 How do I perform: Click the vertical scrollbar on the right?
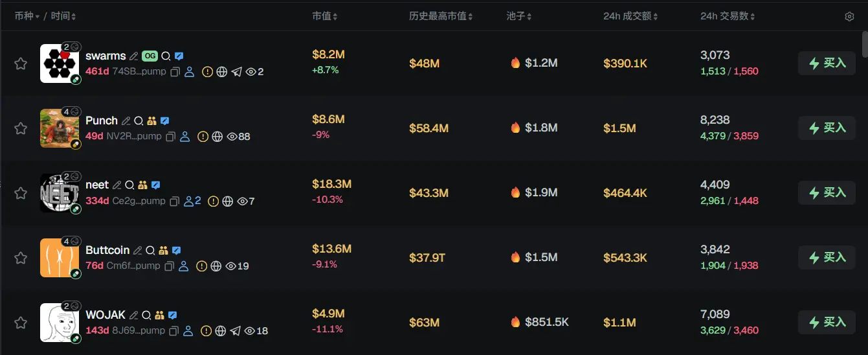[x=865, y=44]
